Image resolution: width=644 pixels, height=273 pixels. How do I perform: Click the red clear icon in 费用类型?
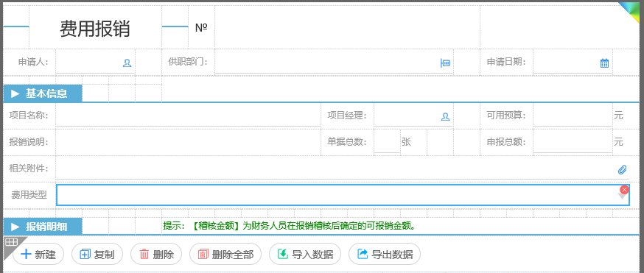tap(624, 189)
